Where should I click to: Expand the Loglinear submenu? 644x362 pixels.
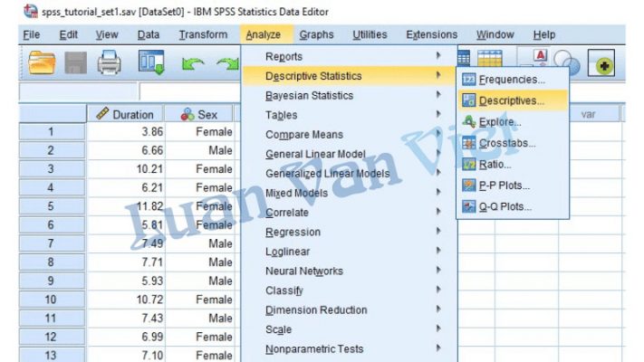[349, 252]
